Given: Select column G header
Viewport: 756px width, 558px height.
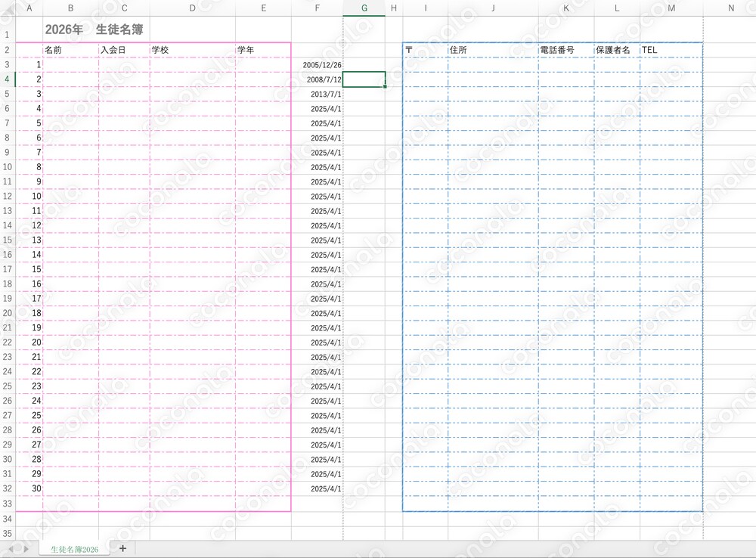Looking at the screenshot, I should pyautogui.click(x=364, y=8).
